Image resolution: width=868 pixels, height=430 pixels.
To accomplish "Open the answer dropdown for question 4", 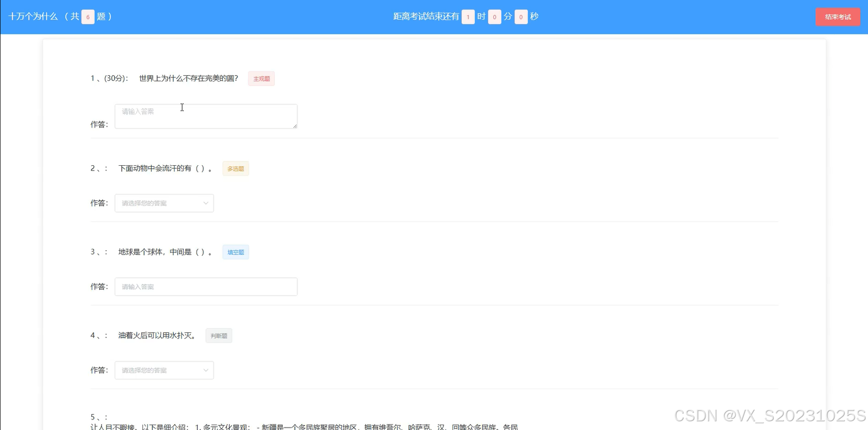I will (164, 370).
